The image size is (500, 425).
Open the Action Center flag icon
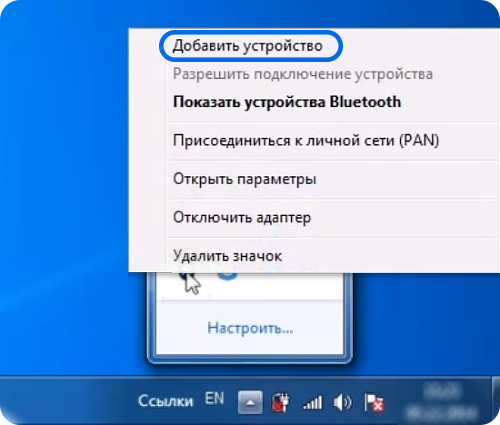click(374, 403)
